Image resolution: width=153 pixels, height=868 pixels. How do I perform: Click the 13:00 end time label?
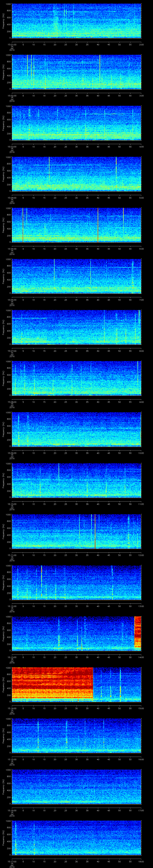141,606
